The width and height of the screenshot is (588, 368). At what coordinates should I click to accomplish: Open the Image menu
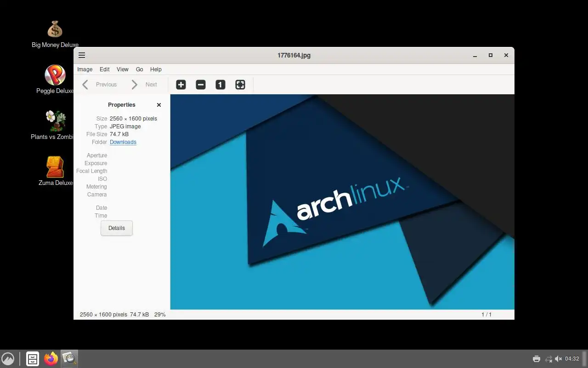[85, 69]
